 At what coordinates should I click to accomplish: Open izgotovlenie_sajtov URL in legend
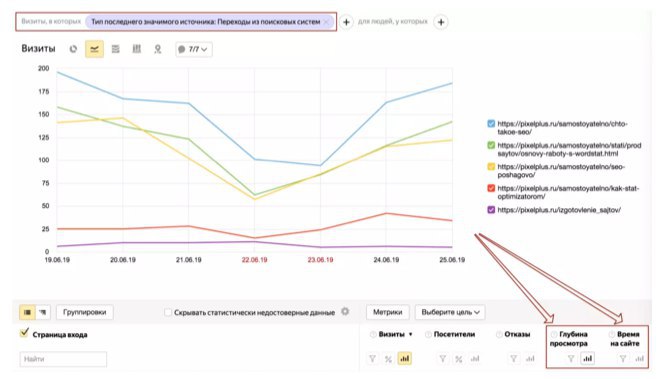click(x=559, y=210)
